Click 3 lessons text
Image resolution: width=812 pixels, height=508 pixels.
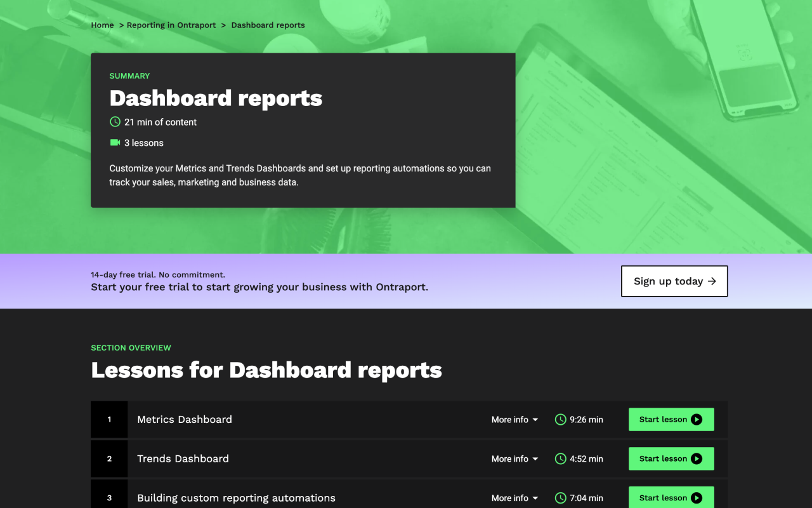144,143
